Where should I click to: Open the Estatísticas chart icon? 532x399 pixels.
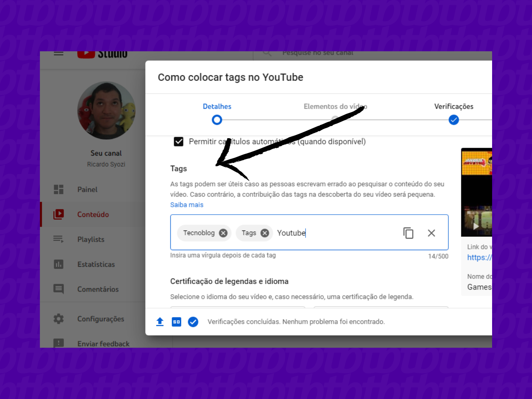(59, 264)
